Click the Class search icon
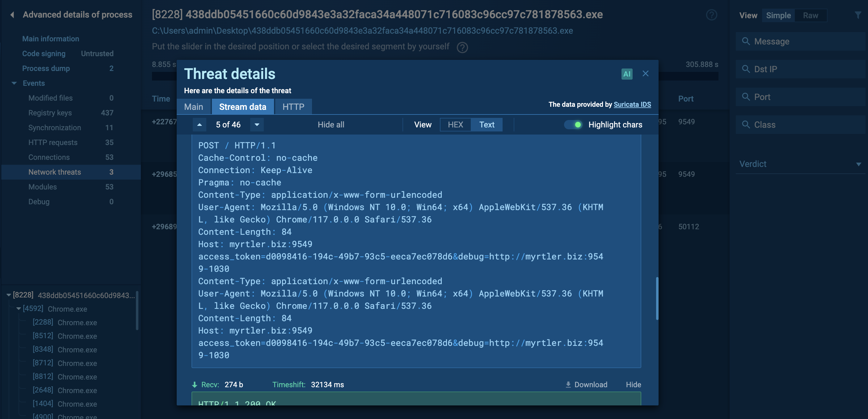This screenshot has height=419, width=868. tap(746, 125)
